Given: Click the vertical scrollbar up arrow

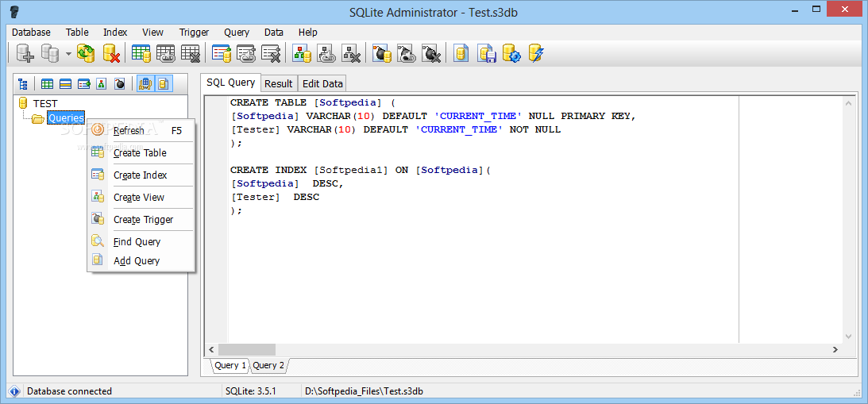Looking at the screenshot, I should point(848,103).
